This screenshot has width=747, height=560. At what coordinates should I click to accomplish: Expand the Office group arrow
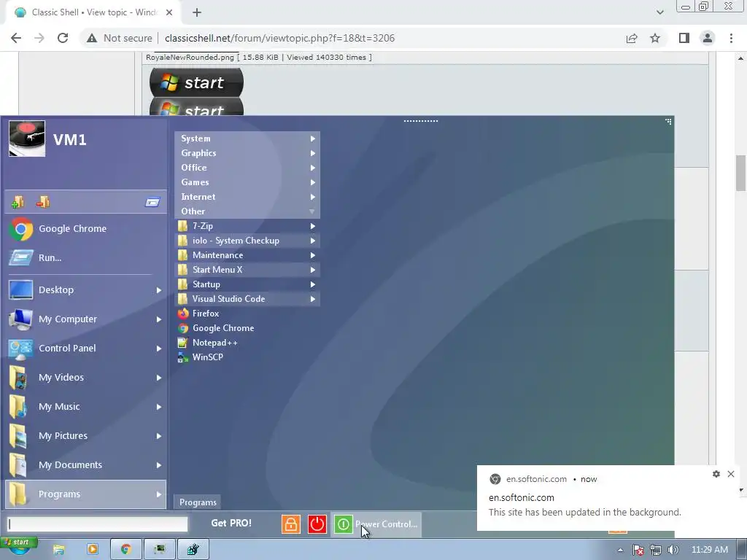pos(312,168)
